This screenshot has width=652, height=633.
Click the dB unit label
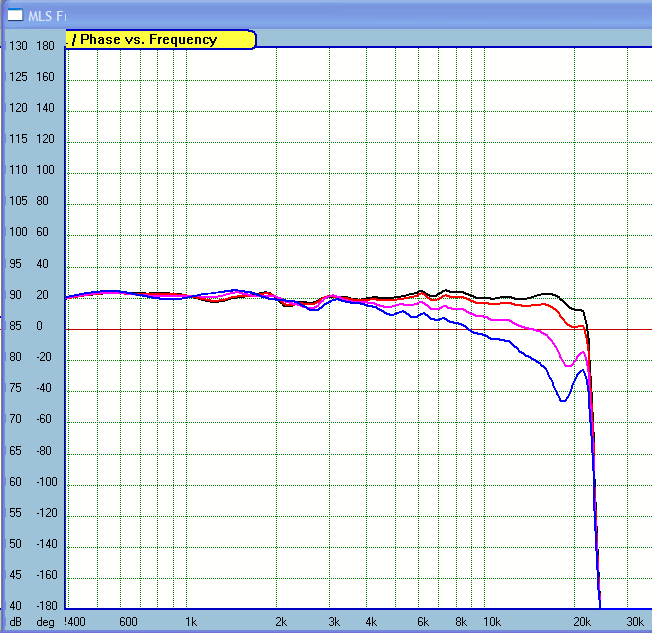[15, 622]
